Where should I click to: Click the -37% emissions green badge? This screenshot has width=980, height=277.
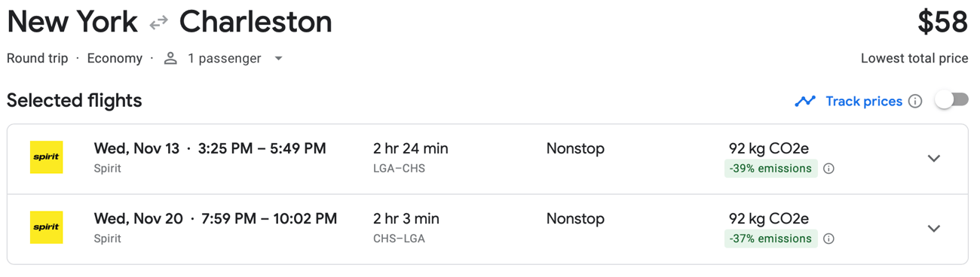click(770, 239)
